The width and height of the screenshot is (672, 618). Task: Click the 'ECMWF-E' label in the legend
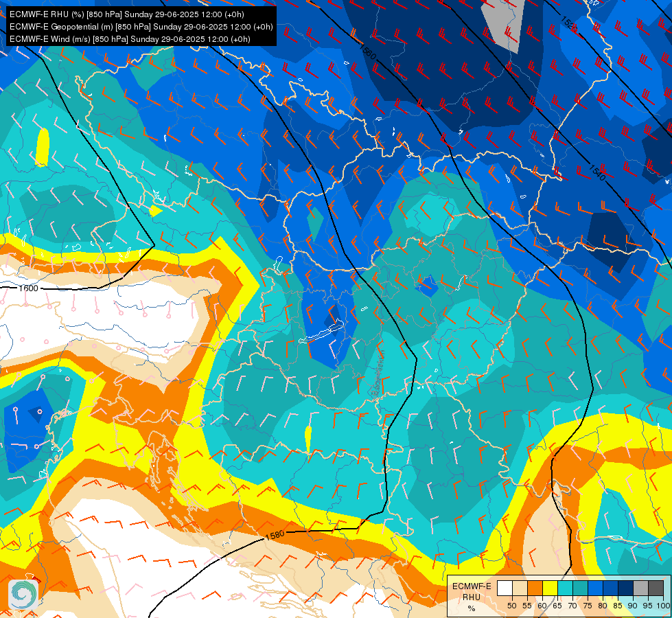click(472, 586)
